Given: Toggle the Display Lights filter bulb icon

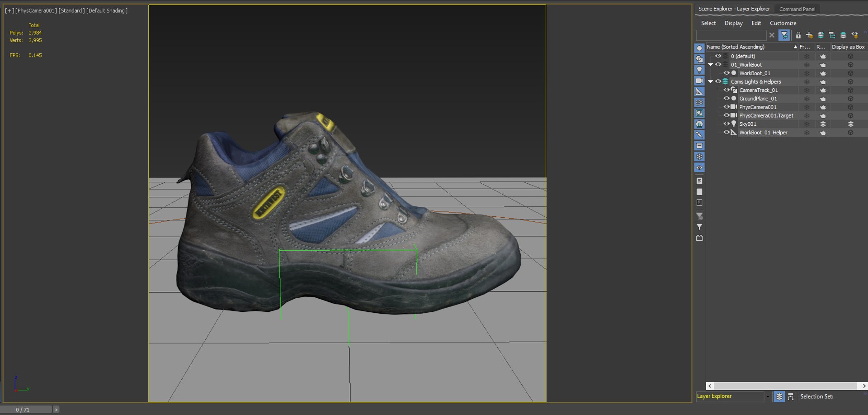Looking at the screenshot, I should click(x=699, y=70).
